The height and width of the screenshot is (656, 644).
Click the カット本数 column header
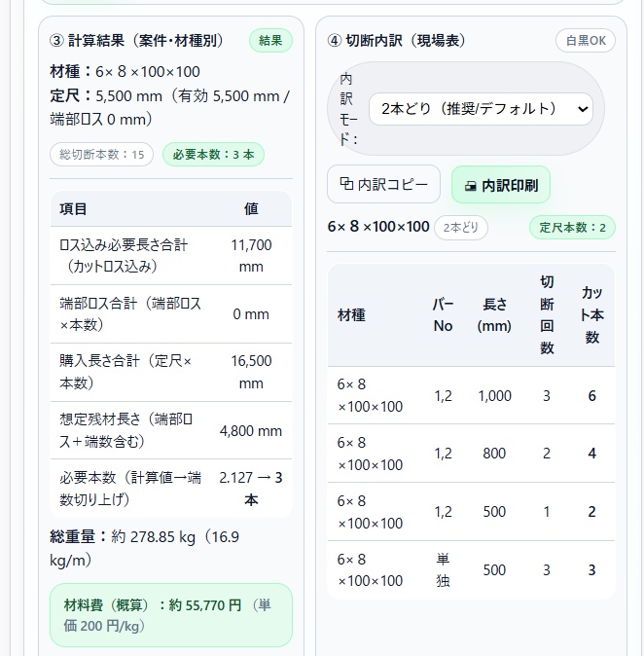click(591, 315)
